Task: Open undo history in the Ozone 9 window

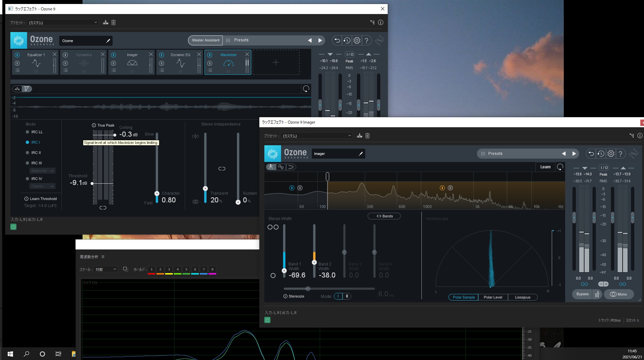Action: (x=347, y=40)
